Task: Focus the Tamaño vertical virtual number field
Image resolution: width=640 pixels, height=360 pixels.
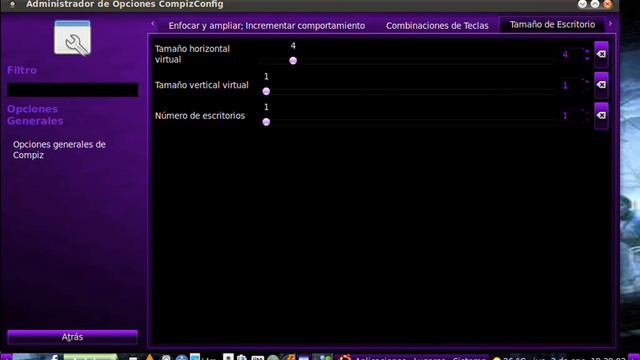Action: point(571,85)
